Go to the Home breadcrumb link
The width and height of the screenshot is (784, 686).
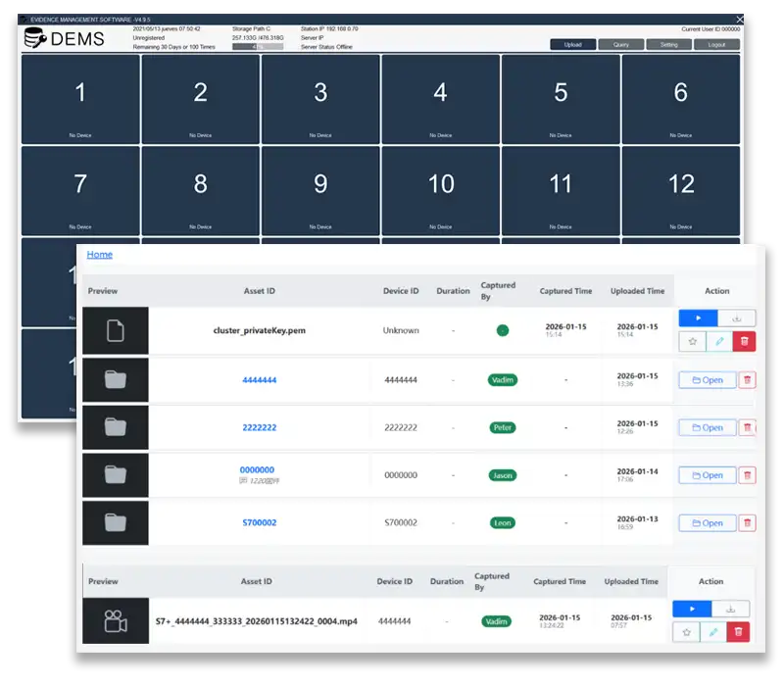point(100,255)
